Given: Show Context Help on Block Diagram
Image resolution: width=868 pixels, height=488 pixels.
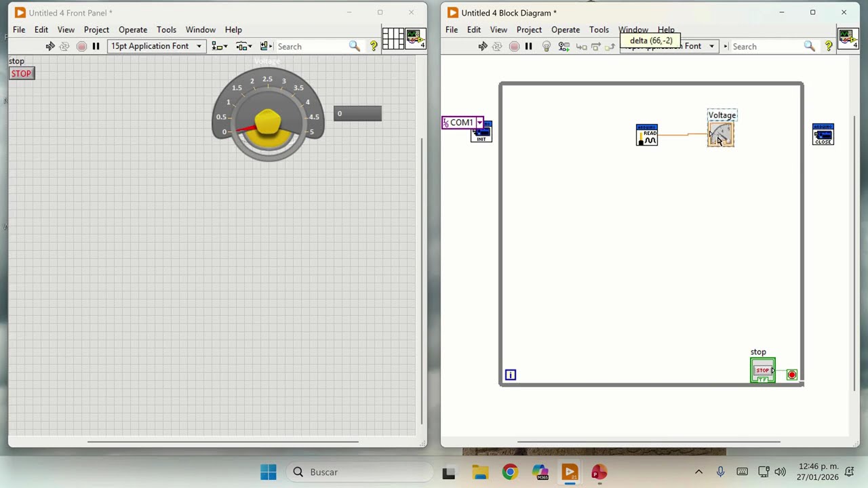Looking at the screenshot, I should tap(828, 46).
